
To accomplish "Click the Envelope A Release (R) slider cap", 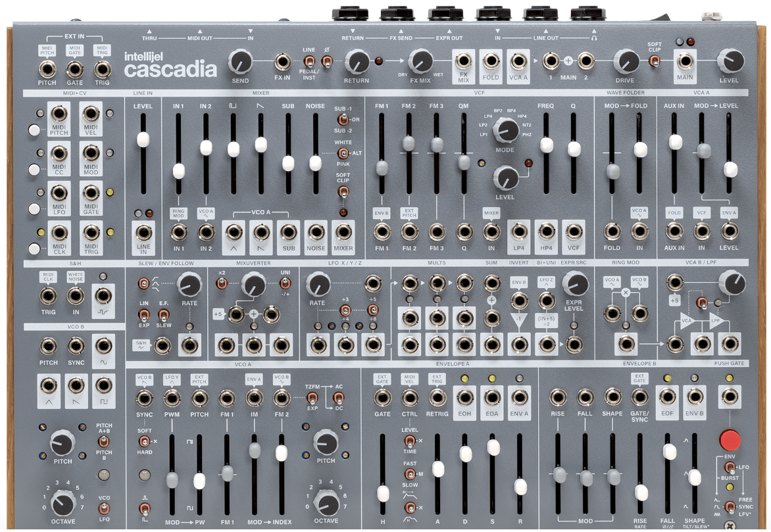I will (520, 487).
